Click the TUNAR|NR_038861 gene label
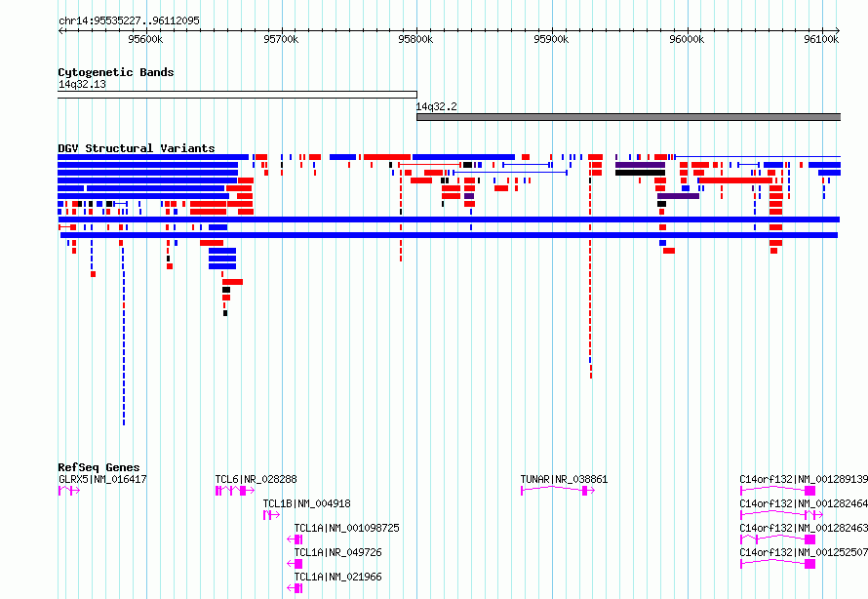The height and width of the screenshot is (599, 868). tap(564, 479)
